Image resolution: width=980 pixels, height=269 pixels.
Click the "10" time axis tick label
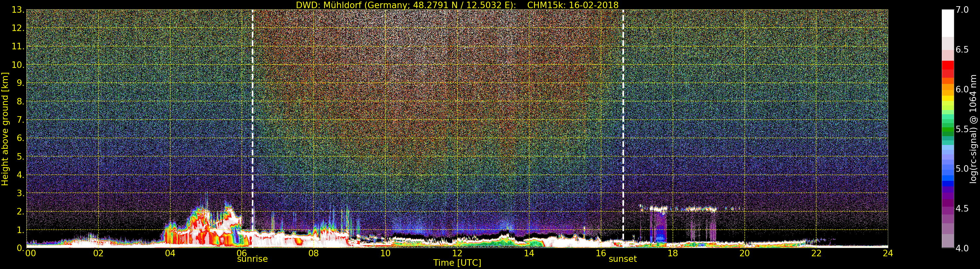(385, 253)
